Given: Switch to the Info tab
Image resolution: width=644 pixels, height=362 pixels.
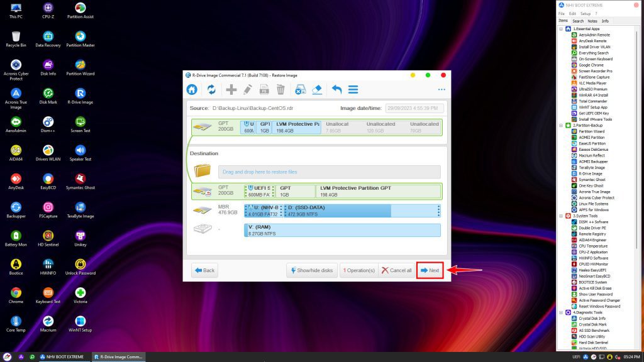Looking at the screenshot, I should [x=606, y=21].
